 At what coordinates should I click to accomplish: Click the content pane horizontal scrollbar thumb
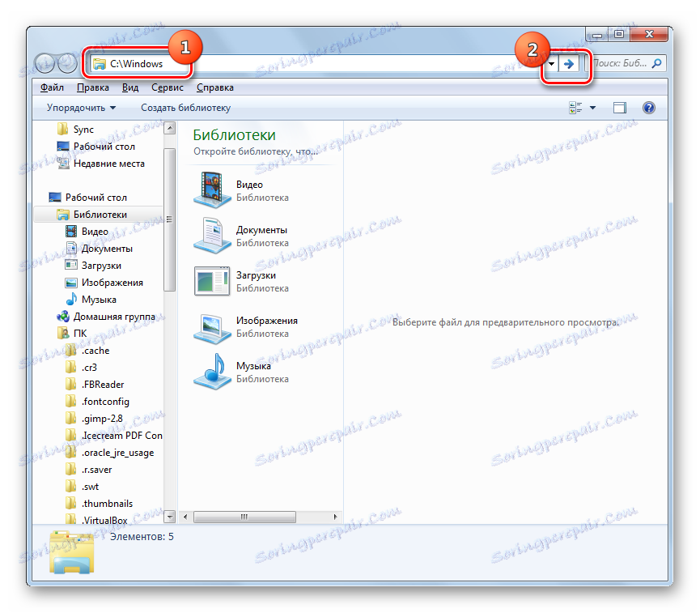pyautogui.click(x=244, y=517)
